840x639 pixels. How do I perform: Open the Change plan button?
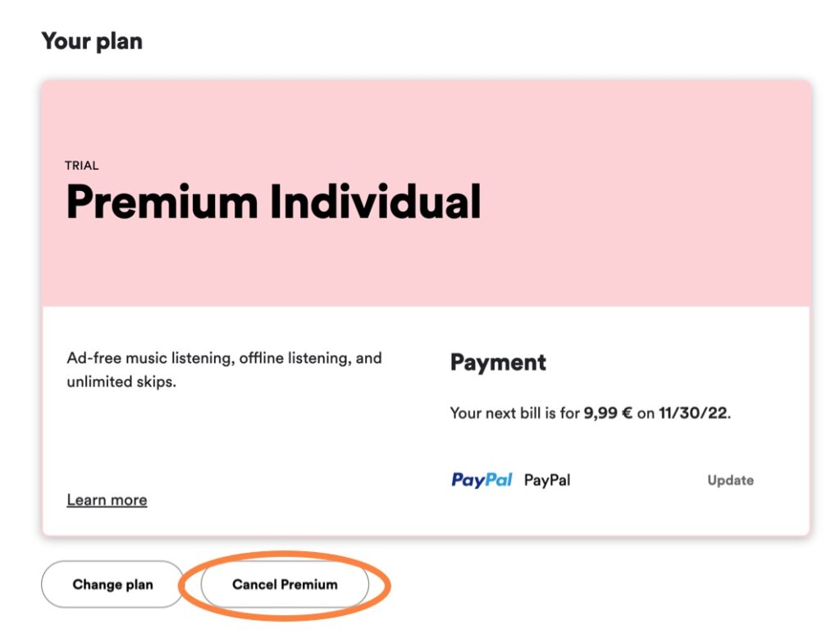pyautogui.click(x=112, y=584)
